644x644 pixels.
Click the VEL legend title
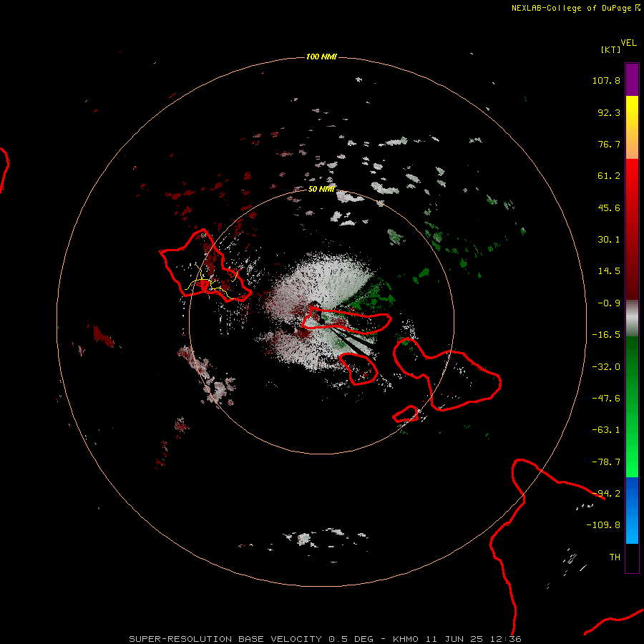(628, 43)
